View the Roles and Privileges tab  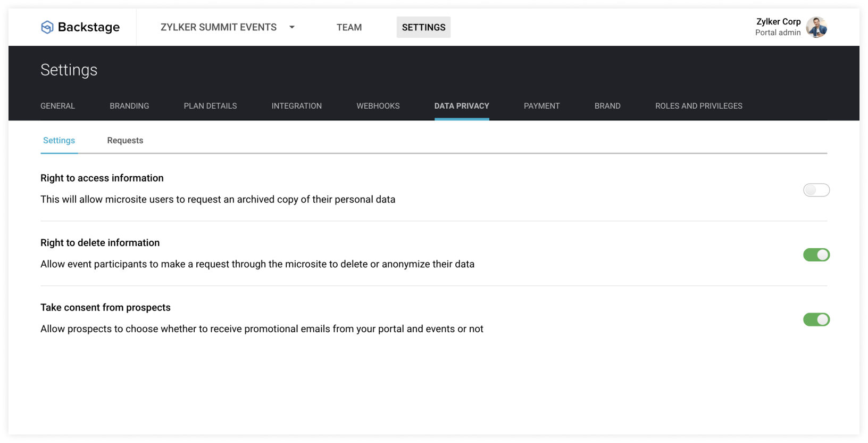tap(698, 106)
